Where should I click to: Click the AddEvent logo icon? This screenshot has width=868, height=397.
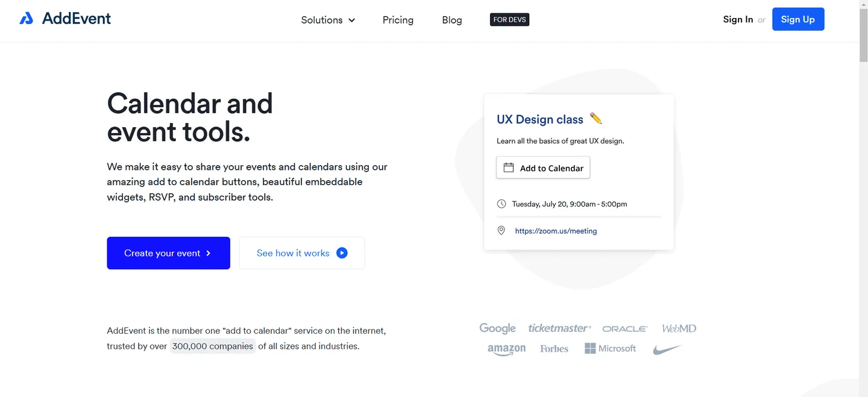[26, 19]
